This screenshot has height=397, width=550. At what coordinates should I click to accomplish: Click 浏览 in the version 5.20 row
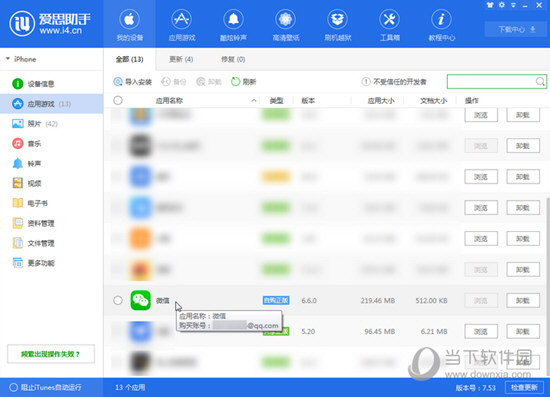[x=481, y=331]
